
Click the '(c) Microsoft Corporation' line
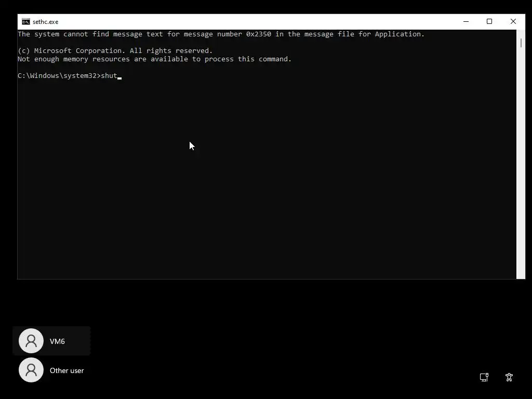coord(115,50)
